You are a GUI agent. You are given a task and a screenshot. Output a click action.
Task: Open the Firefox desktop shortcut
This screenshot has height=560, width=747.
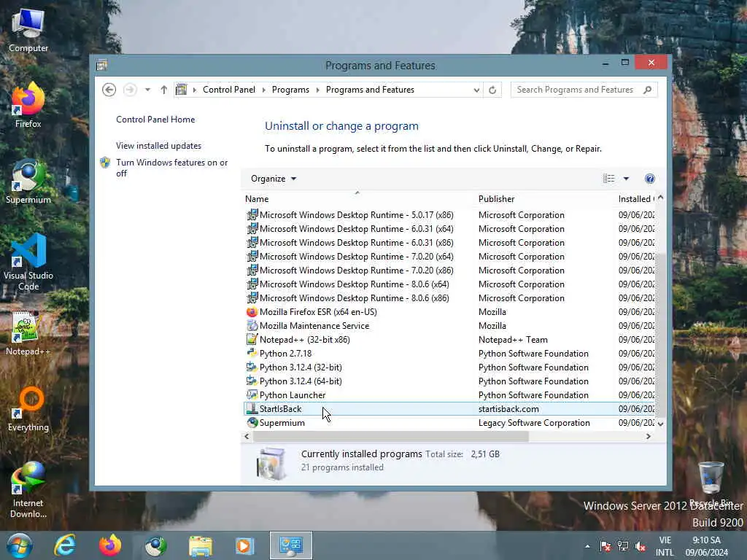coord(28,105)
